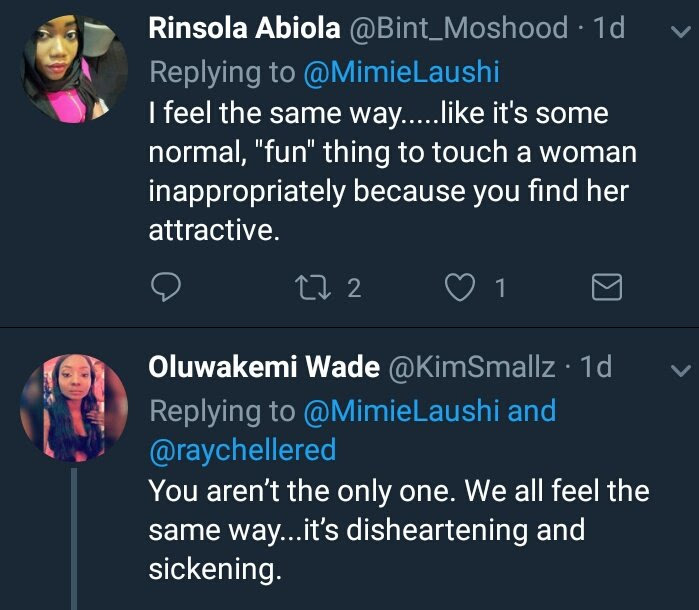Click the retweet count of 2
699x610 pixels.
click(353, 289)
